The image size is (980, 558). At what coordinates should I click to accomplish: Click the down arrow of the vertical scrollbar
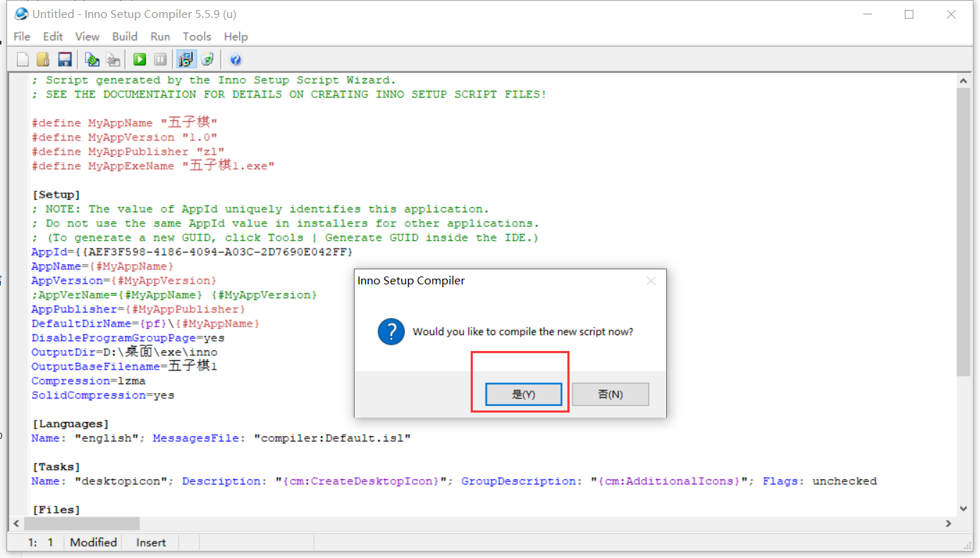964,509
